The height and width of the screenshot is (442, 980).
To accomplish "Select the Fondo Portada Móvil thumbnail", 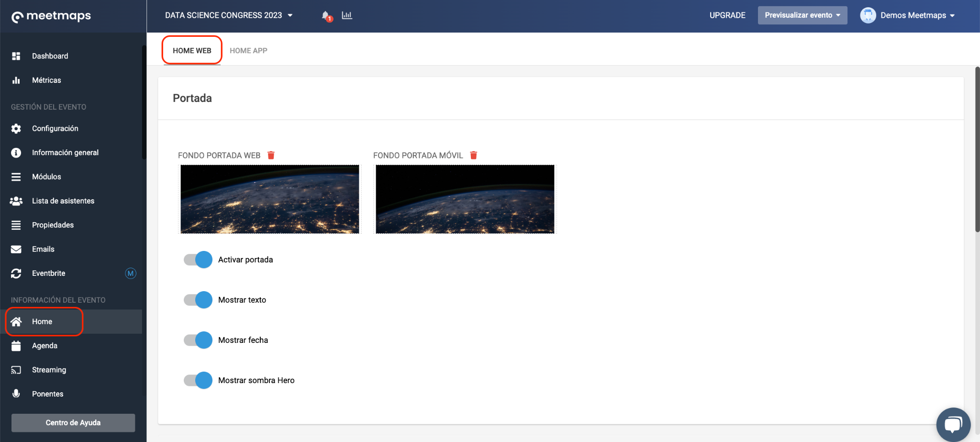I will click(465, 199).
